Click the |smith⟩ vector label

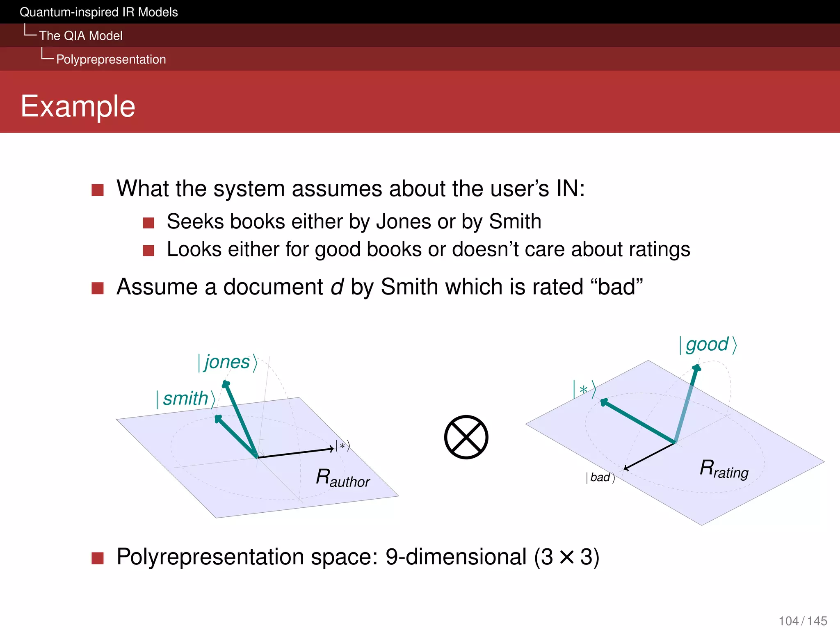186,399
